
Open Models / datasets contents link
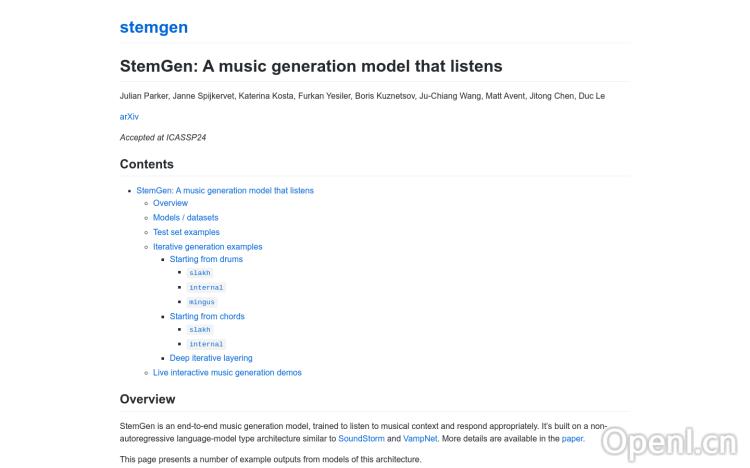(185, 217)
